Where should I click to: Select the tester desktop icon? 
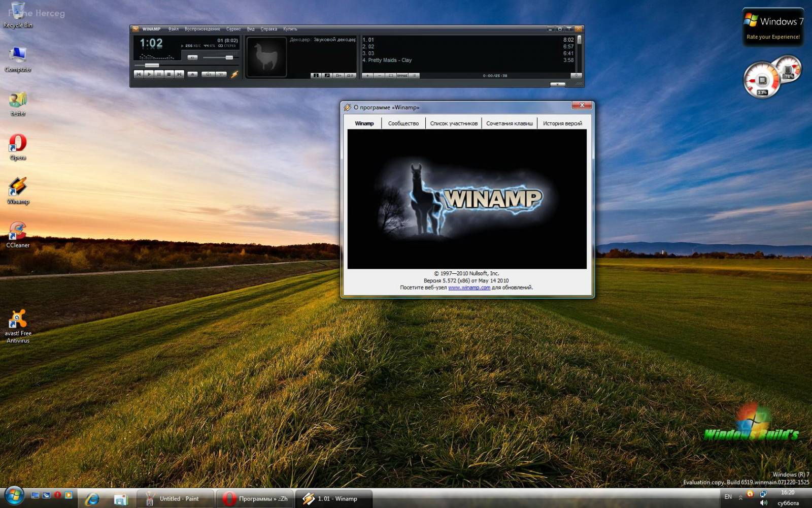[18, 103]
